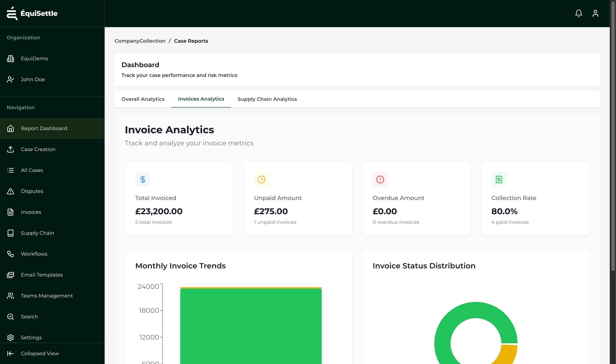Click the clock icon on Unpaid Amount card
The image size is (616, 364).
[261, 179]
